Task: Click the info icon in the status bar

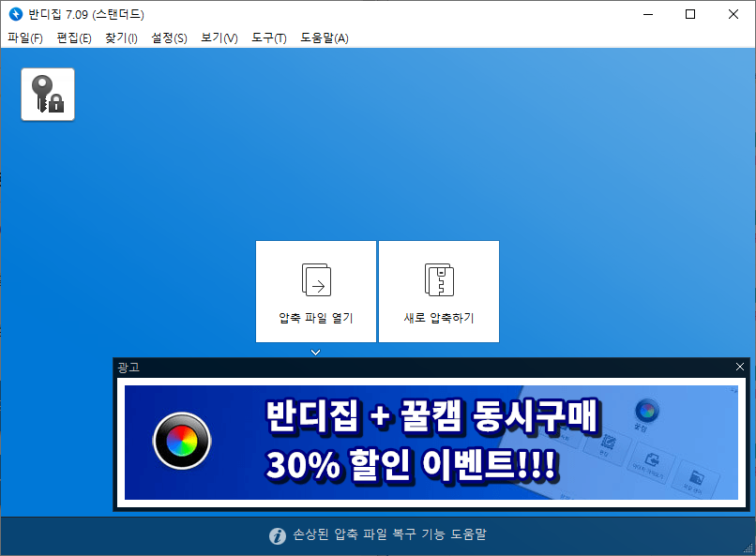Action: pyautogui.click(x=278, y=535)
